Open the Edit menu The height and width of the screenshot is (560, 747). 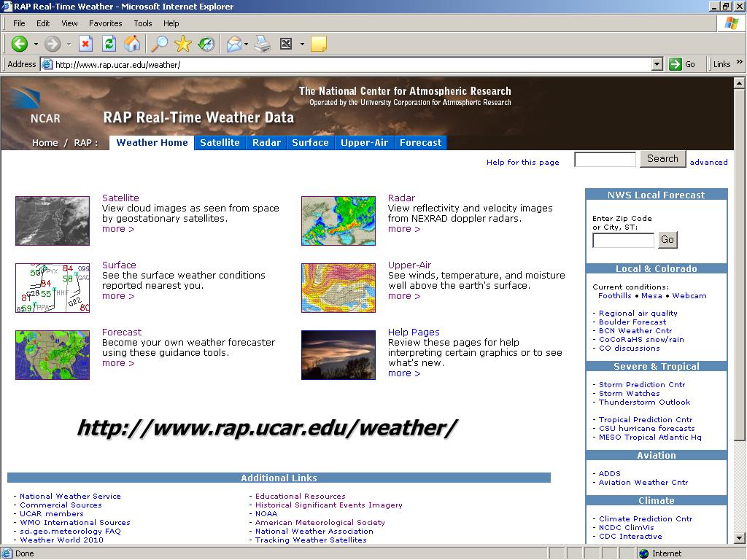pos(43,23)
